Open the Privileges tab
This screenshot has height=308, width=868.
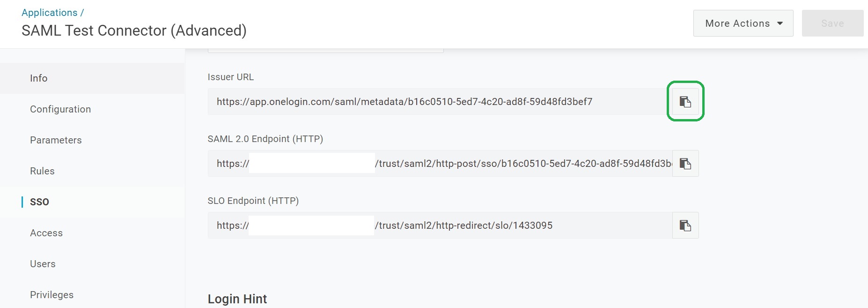tap(51, 295)
